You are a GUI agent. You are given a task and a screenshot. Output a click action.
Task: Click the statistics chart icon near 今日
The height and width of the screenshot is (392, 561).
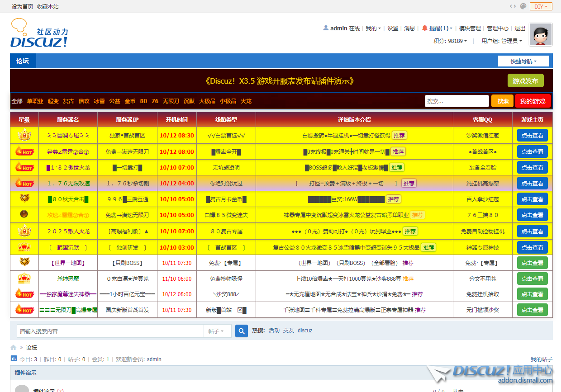[14, 359]
